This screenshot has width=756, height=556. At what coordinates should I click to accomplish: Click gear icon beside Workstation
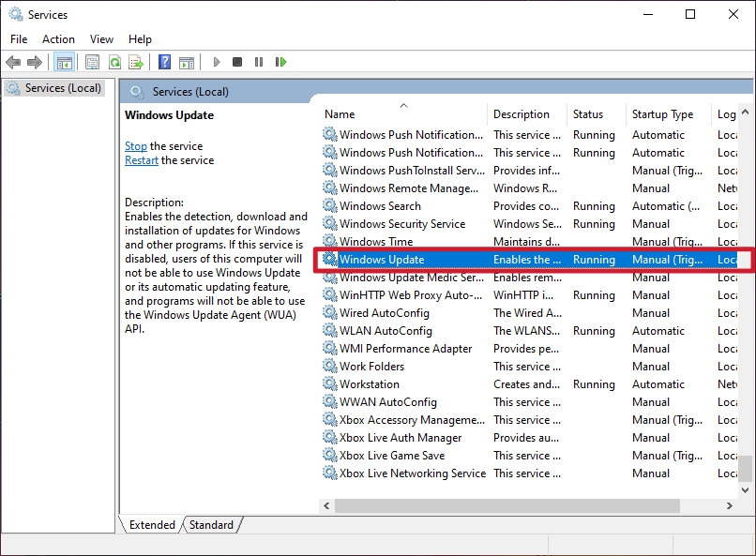(329, 384)
